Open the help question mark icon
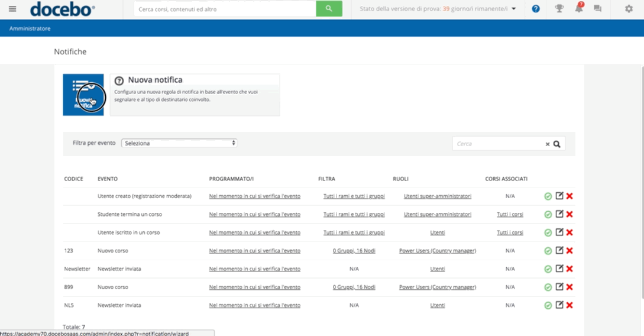 click(535, 9)
